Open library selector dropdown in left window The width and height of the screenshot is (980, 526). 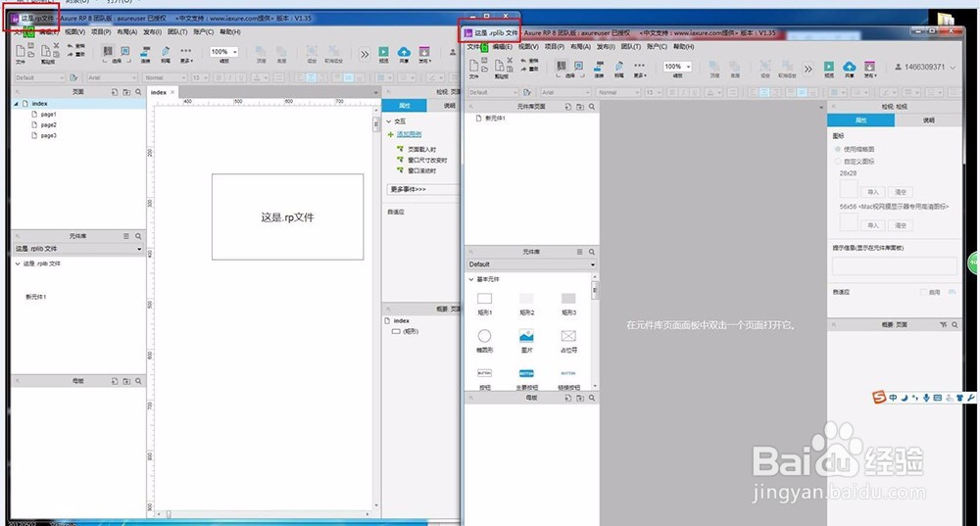coord(78,249)
